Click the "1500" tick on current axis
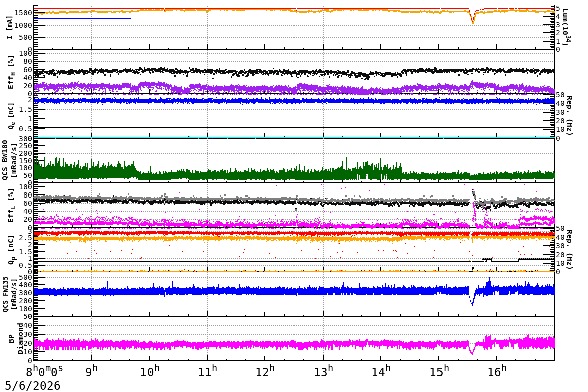This screenshot has width=588, height=392. [x=23, y=13]
